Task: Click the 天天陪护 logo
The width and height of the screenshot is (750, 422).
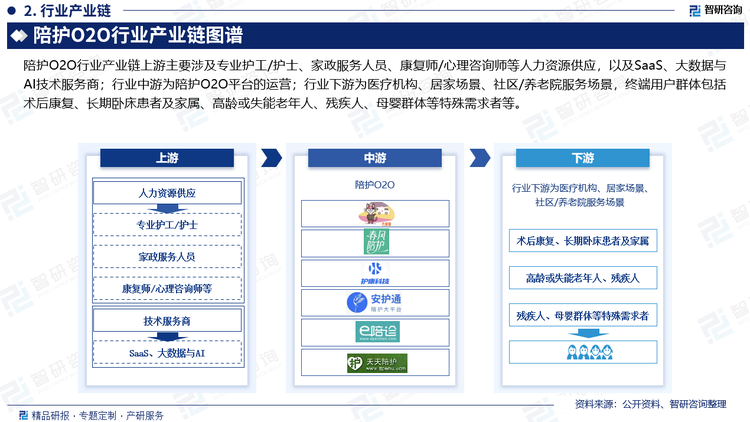Action: click(377, 363)
